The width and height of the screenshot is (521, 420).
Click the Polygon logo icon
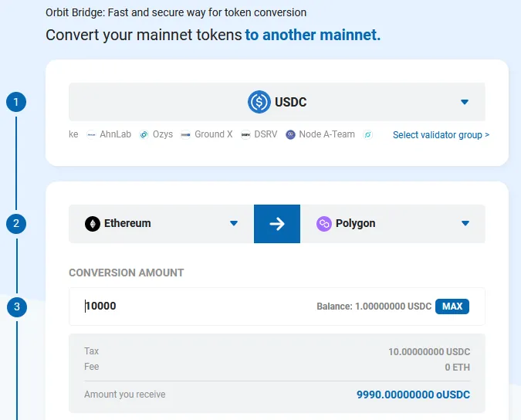[x=324, y=224]
